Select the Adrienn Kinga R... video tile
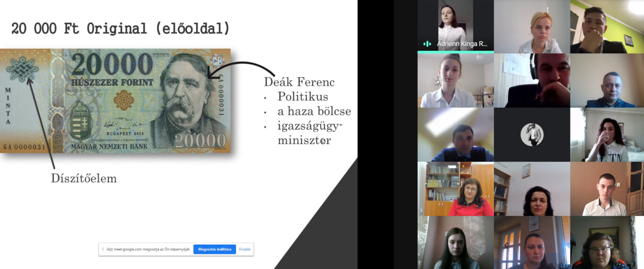Screen dimensions: 644x269 [455, 26]
